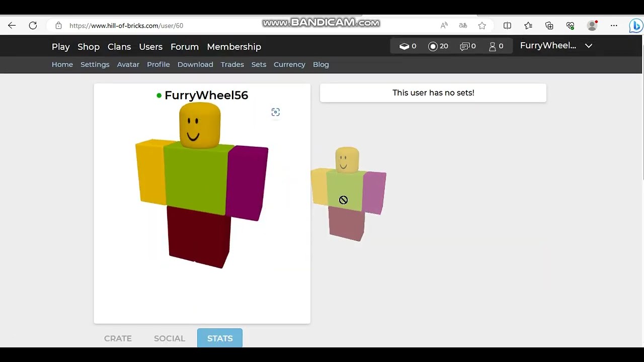Open the read aloud icon in address bar
This screenshot has height=362, width=644.
tap(444, 26)
